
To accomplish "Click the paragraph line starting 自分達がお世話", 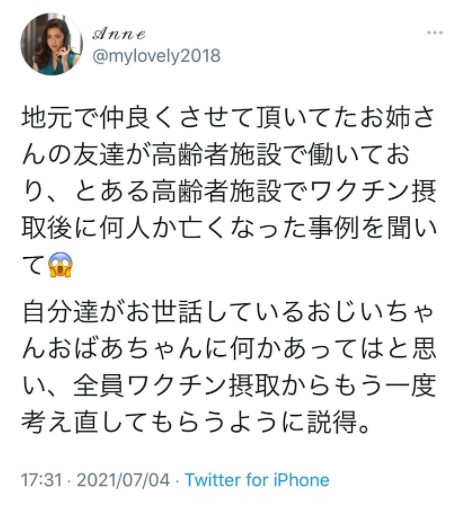I will click(229, 312).
